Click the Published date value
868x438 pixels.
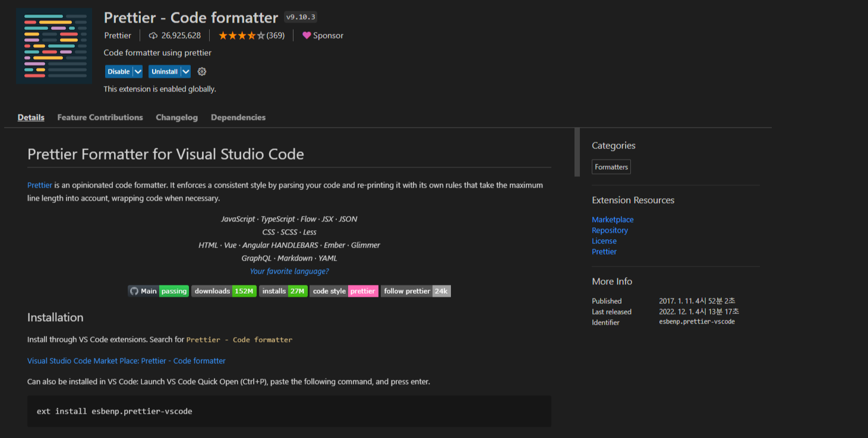(x=697, y=301)
